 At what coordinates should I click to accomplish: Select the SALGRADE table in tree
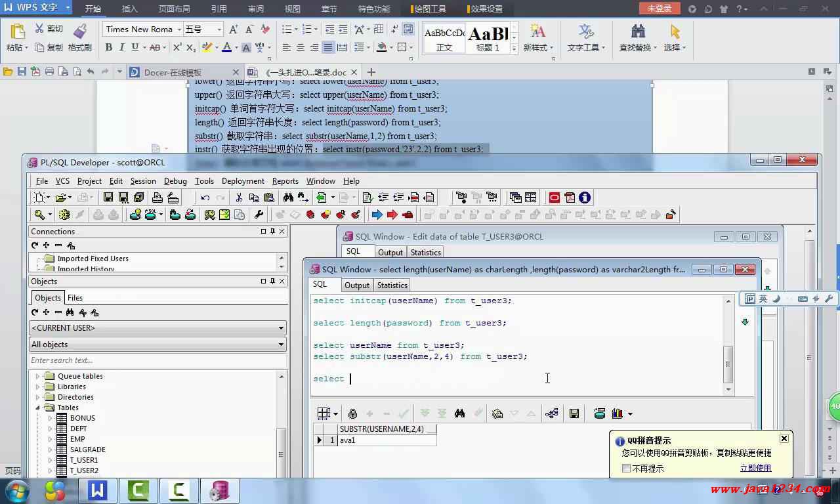coord(87,450)
